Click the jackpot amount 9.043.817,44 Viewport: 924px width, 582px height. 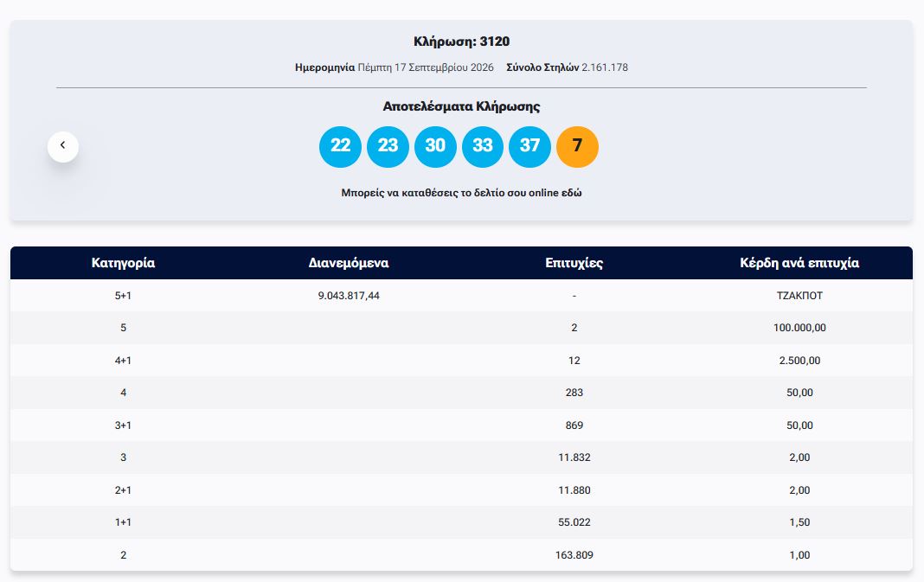pos(349,296)
